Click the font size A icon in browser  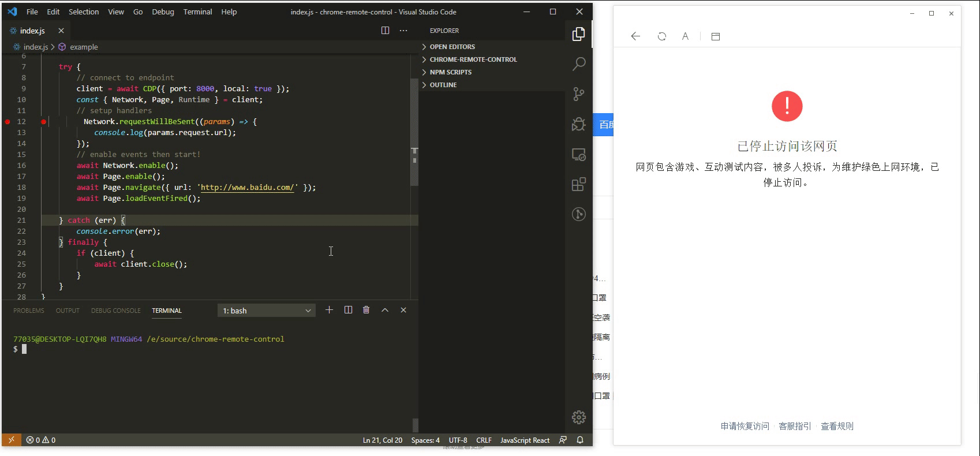685,36
